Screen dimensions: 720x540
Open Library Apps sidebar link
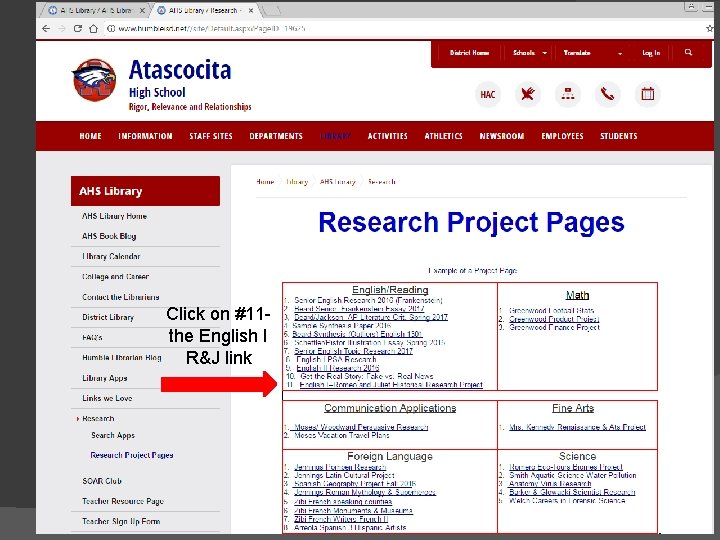[105, 378]
